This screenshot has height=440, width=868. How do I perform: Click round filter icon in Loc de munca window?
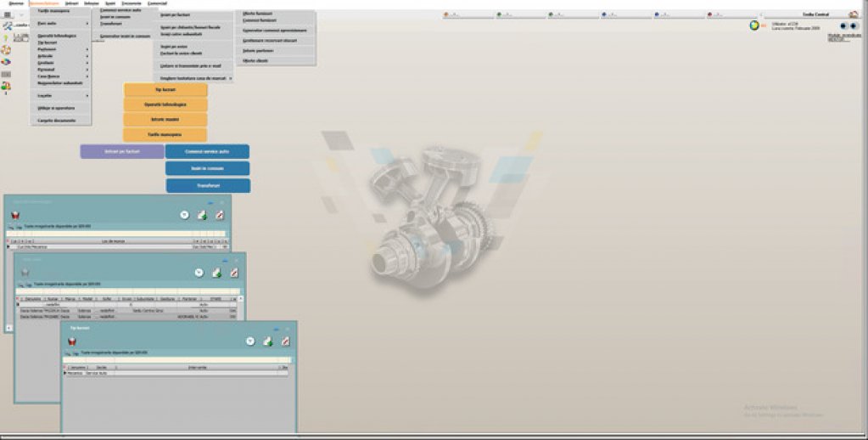click(185, 215)
